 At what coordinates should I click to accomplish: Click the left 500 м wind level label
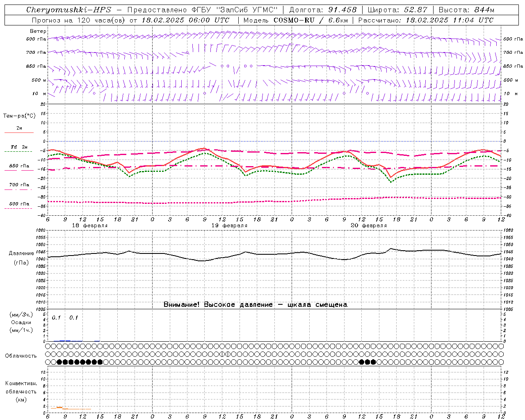(x=39, y=80)
